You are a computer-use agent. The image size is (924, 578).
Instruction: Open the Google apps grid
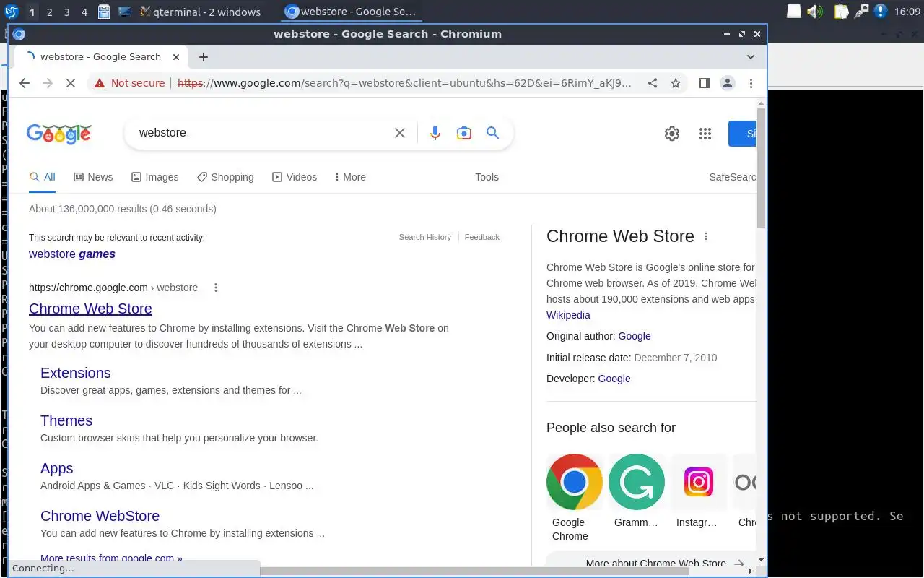pos(705,134)
